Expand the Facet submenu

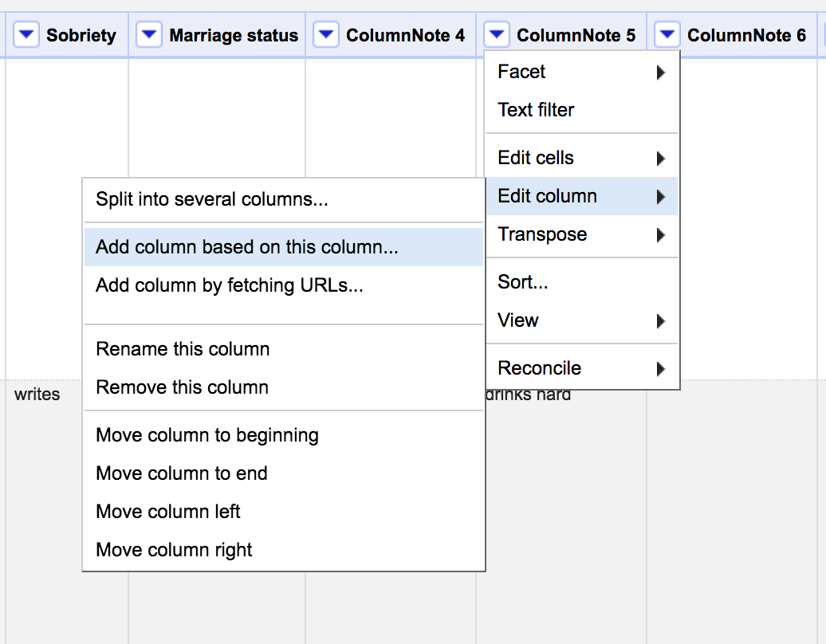pyautogui.click(x=581, y=72)
